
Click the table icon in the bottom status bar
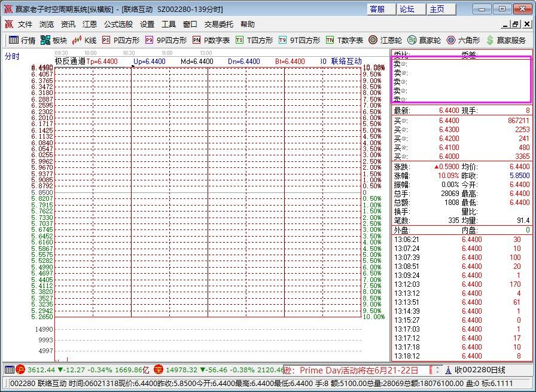[x=10, y=369]
